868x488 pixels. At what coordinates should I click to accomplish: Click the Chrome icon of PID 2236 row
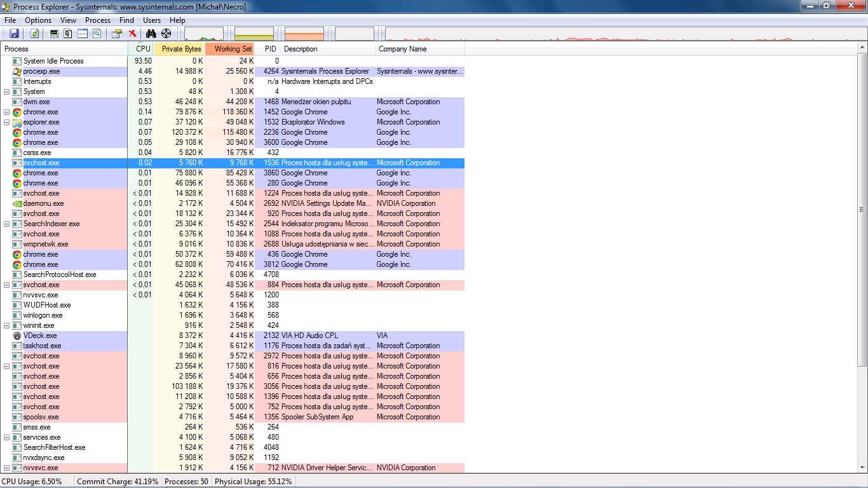click(x=17, y=132)
